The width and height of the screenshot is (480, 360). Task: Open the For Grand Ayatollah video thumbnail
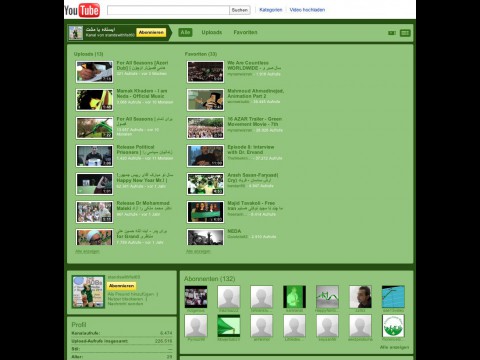tap(94, 237)
